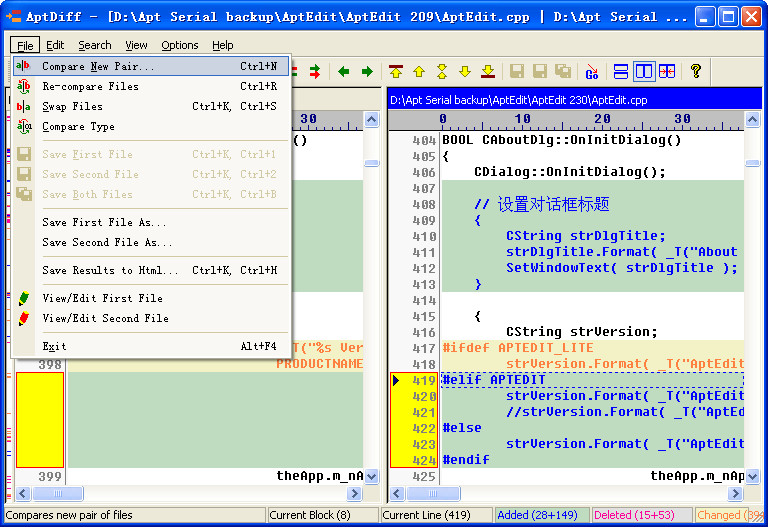Open the Help menu

click(x=222, y=46)
